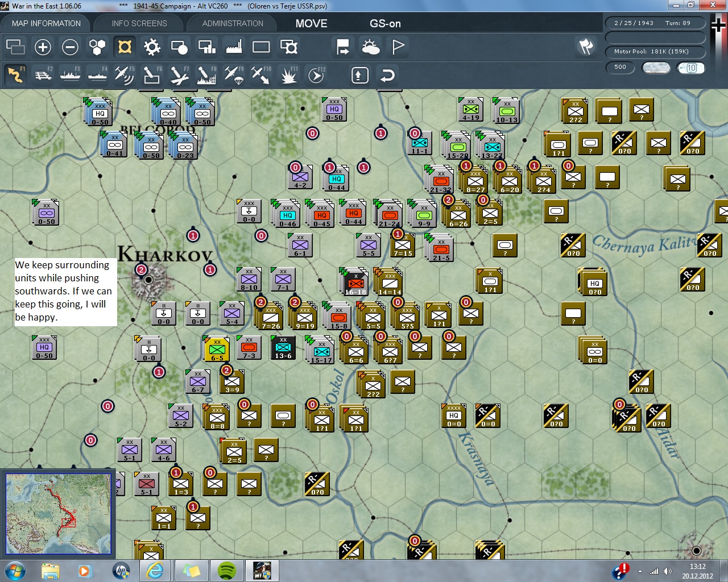
Task: Open the ADMINISTRATION tab
Action: (233, 23)
